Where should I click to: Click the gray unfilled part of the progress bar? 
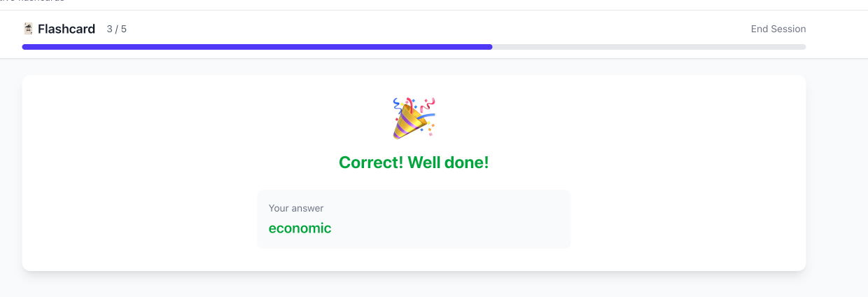pos(648,47)
